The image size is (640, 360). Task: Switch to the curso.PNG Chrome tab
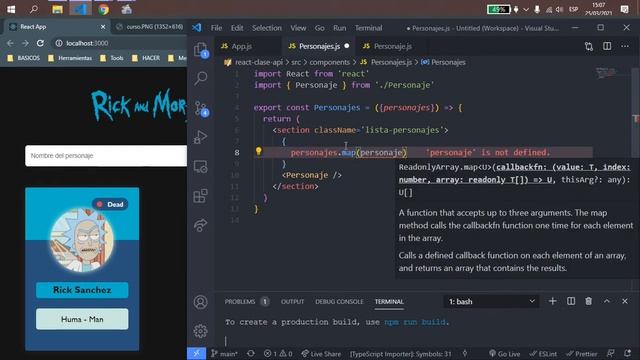point(149,27)
